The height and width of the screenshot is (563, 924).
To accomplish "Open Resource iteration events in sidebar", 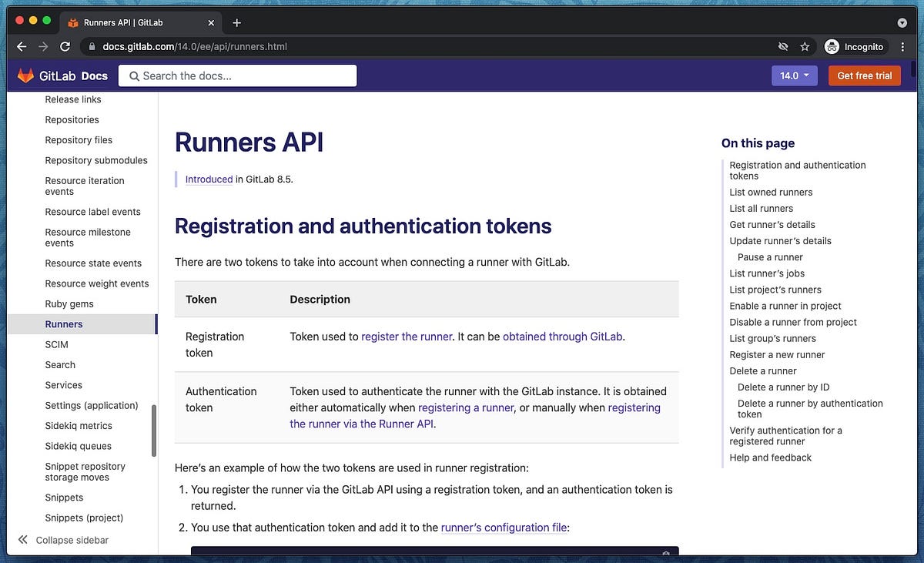I will [x=85, y=186].
